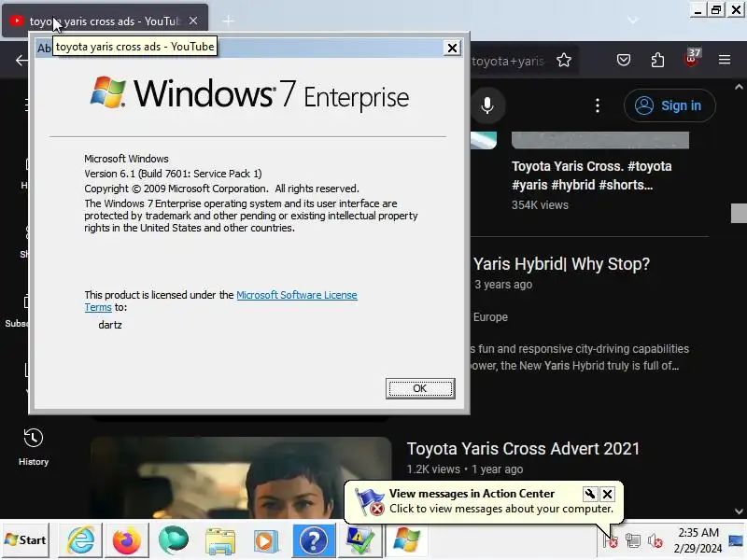Open the green-blue browser taskbar icon
Viewport: 747px width, 560px height.
173,540
